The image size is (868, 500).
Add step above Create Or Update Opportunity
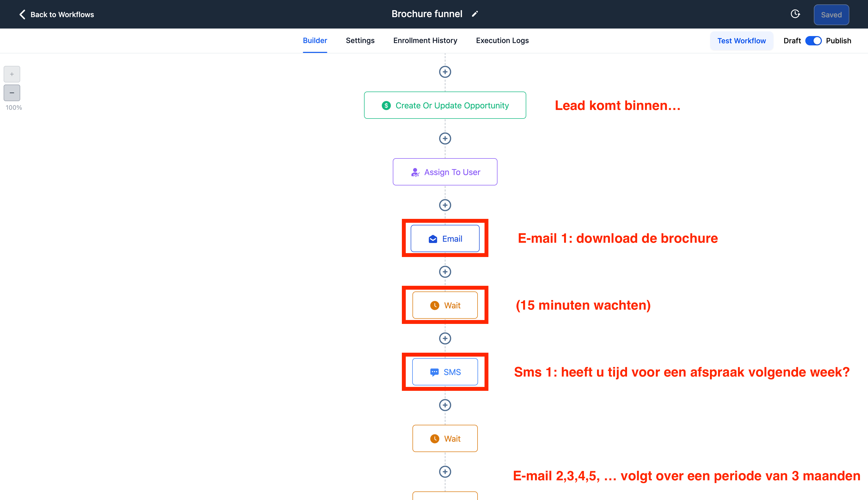pyautogui.click(x=445, y=72)
